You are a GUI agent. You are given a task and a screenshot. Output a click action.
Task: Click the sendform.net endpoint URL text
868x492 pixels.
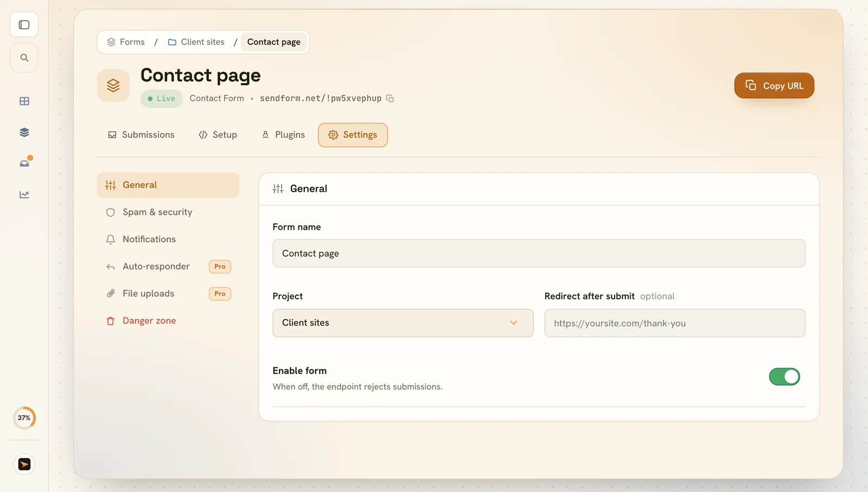tap(321, 98)
